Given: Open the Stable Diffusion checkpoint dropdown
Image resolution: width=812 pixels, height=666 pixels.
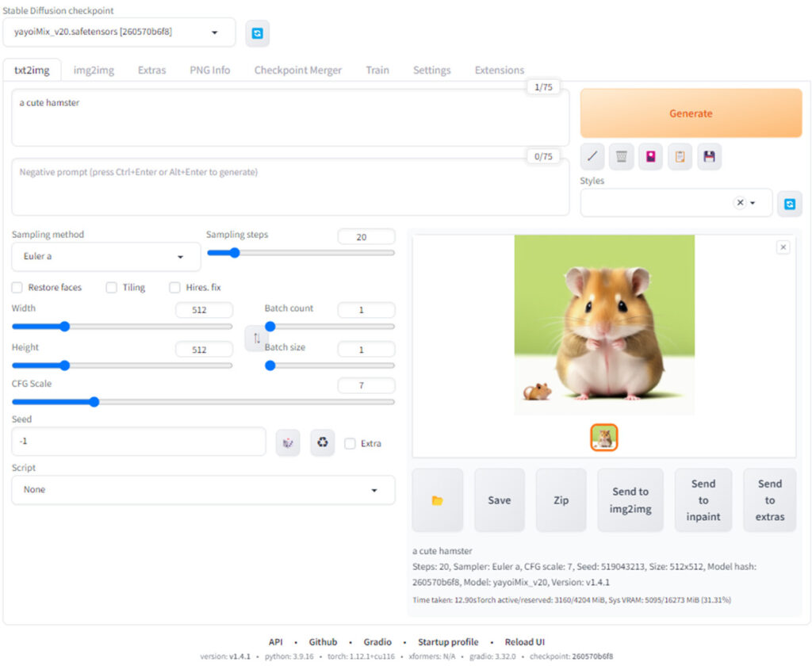Looking at the screenshot, I should [119, 33].
